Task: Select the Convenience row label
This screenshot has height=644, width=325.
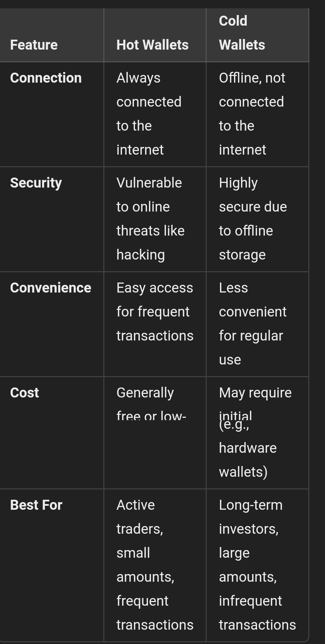Action: pos(50,288)
